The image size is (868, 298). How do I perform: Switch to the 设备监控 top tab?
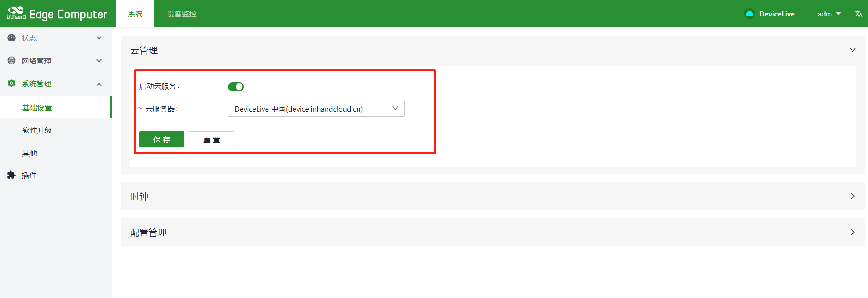[182, 14]
